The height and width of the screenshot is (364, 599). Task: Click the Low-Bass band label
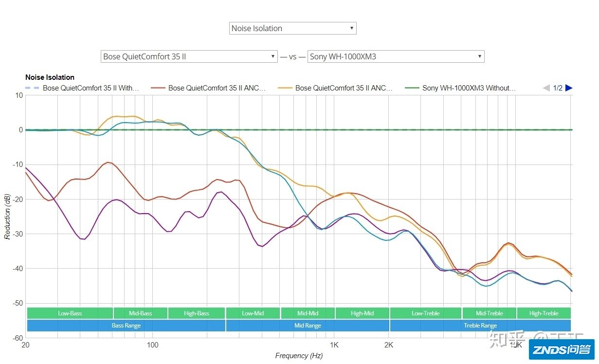point(70,313)
